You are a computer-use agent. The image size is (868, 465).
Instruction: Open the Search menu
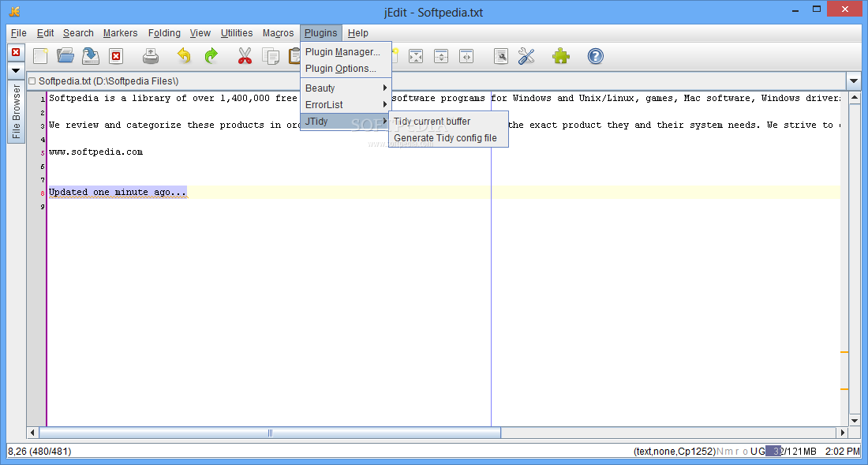pos(78,33)
